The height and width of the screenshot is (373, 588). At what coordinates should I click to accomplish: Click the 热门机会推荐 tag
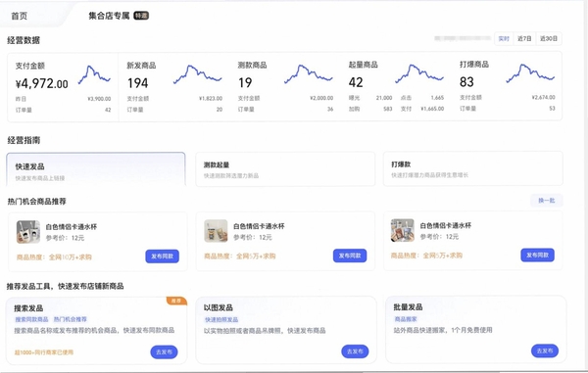[x=70, y=319]
